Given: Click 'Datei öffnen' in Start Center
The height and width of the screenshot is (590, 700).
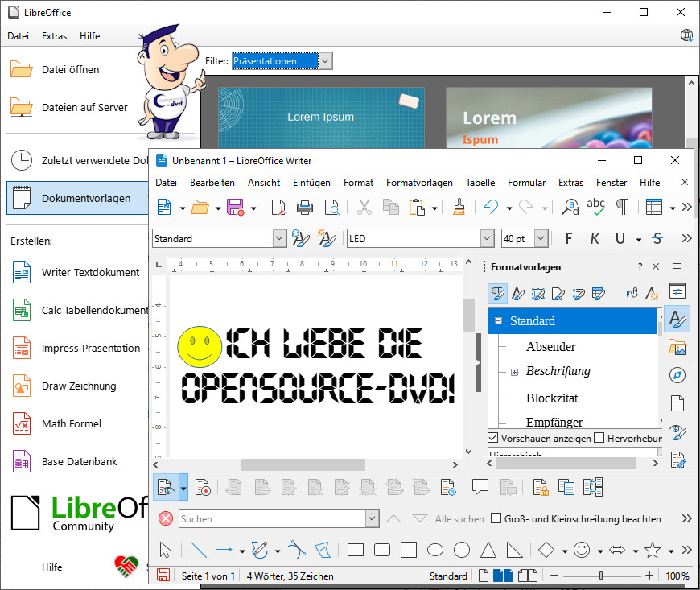Looking at the screenshot, I should (x=70, y=70).
